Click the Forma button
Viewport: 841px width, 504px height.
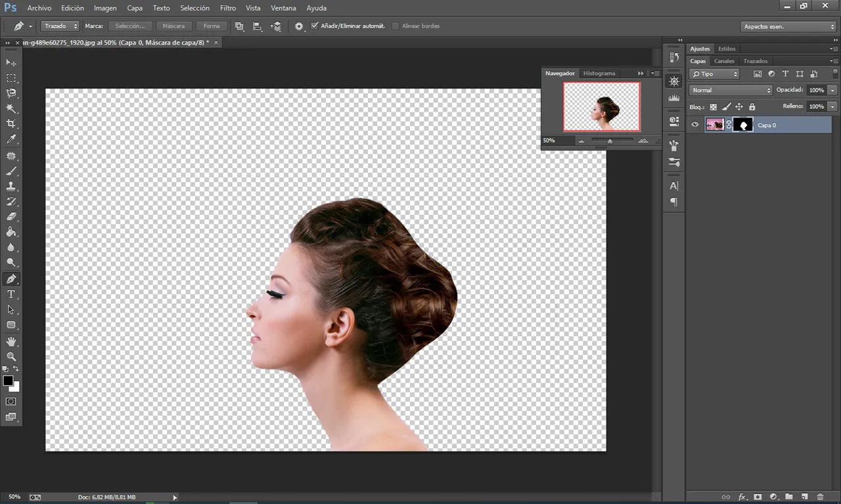[x=212, y=26]
